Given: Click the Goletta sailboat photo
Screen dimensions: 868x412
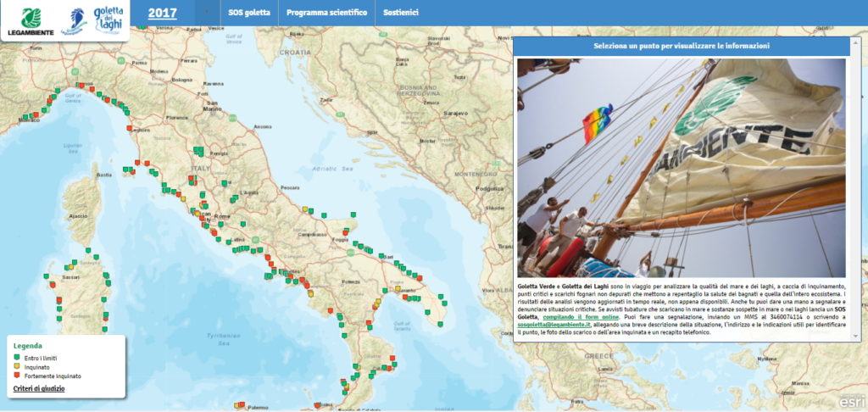Looking at the screenshot, I should pyautogui.click(x=682, y=168).
